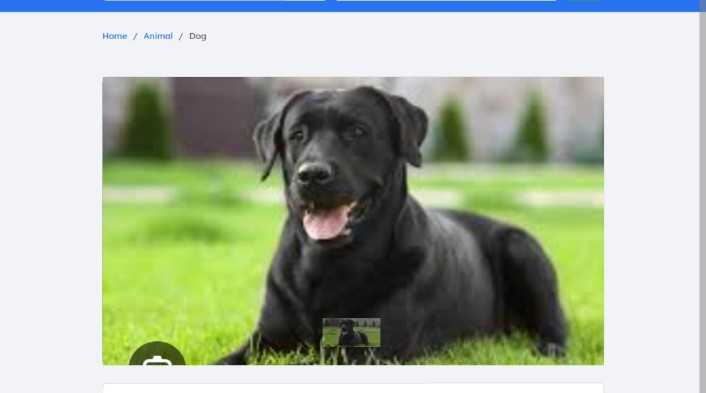The width and height of the screenshot is (706, 393).
Task: Open the large black Labrador photo
Action: 353,221
